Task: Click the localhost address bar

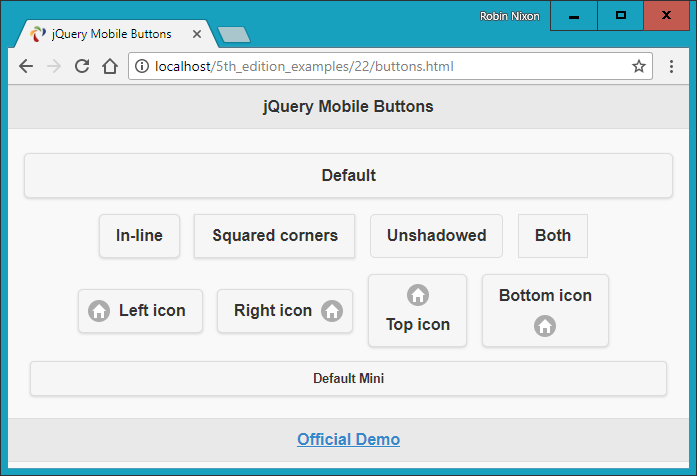Action: [x=380, y=66]
